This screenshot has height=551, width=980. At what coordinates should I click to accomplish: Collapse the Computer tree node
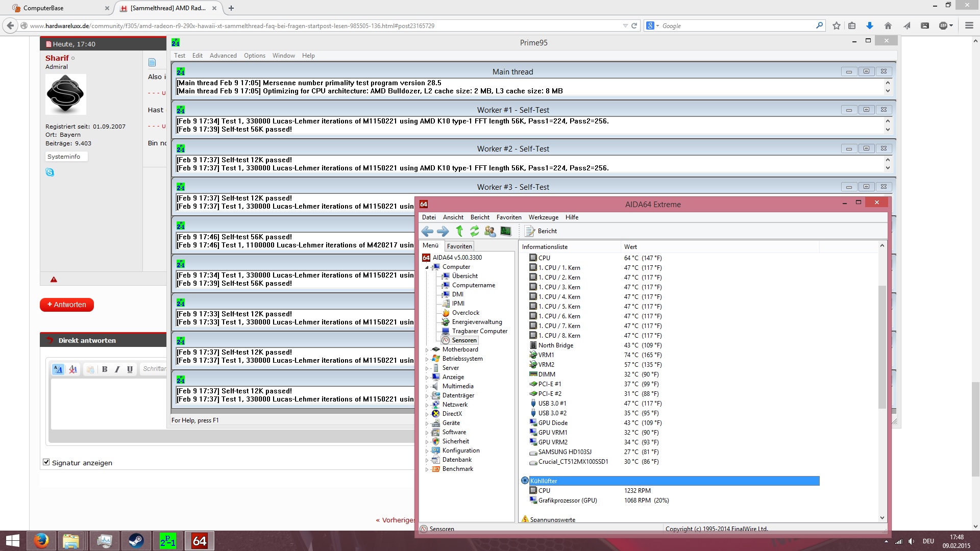click(x=427, y=267)
